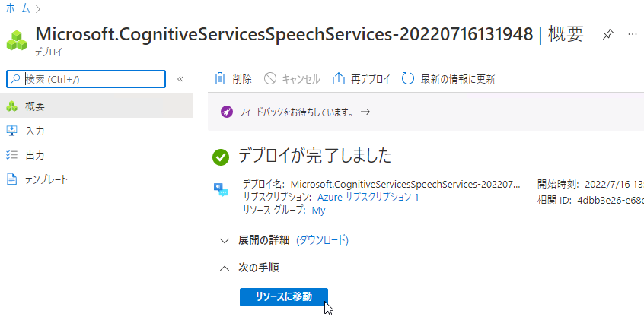Click the 相関 ID value text
The image size is (644, 320).
610,200
